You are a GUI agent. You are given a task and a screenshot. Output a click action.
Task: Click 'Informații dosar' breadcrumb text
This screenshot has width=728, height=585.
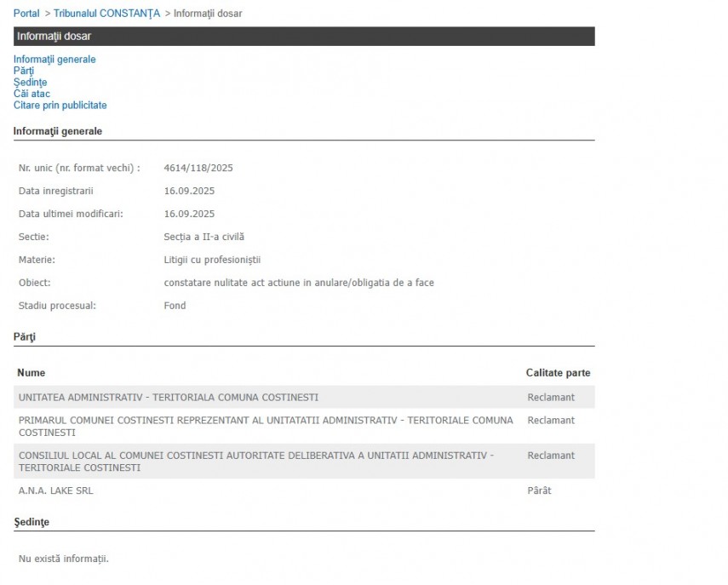[208, 14]
